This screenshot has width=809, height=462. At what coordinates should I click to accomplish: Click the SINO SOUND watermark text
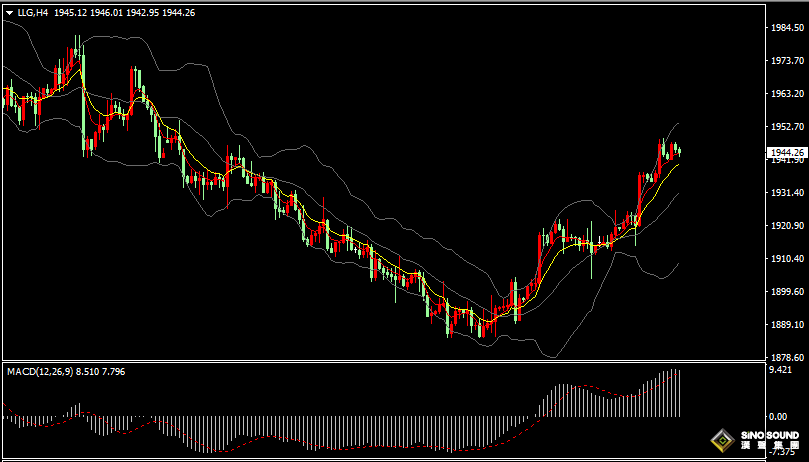point(769,437)
